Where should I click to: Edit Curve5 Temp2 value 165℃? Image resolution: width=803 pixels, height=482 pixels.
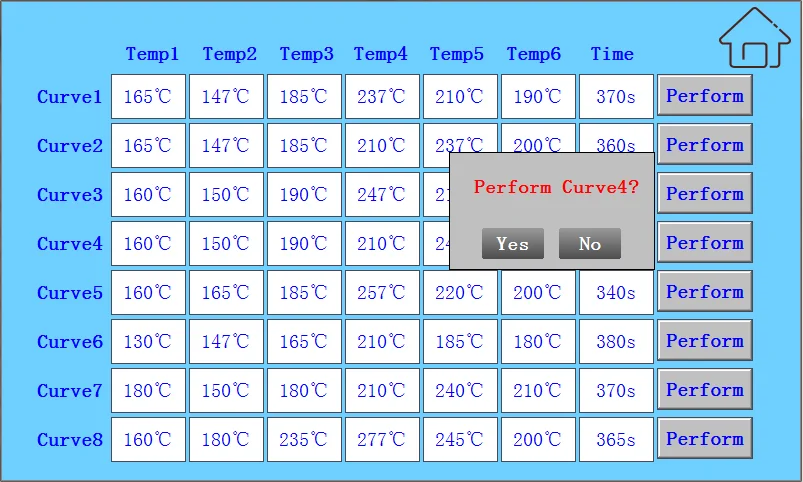226,292
